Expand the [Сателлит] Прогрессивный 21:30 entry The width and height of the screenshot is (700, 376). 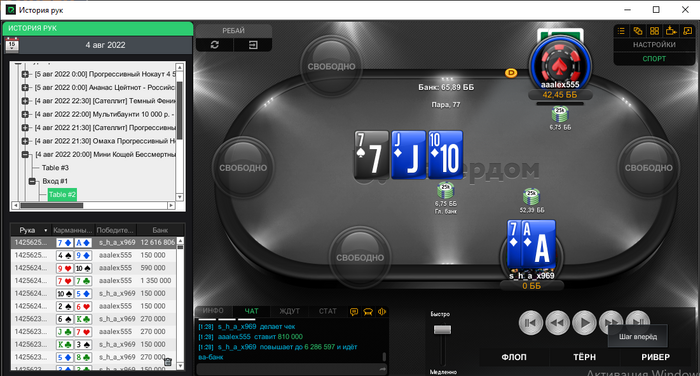pos(25,128)
